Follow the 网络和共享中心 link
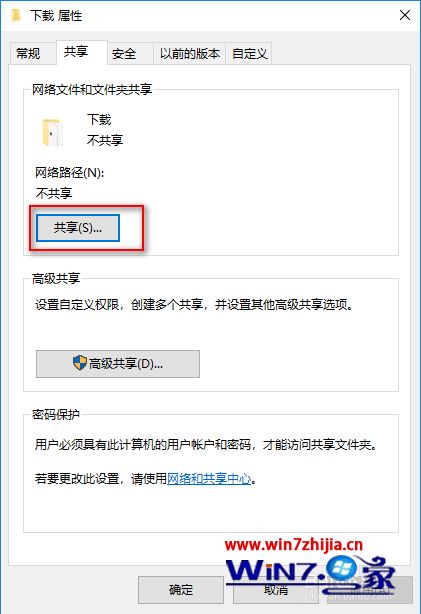 (209, 479)
